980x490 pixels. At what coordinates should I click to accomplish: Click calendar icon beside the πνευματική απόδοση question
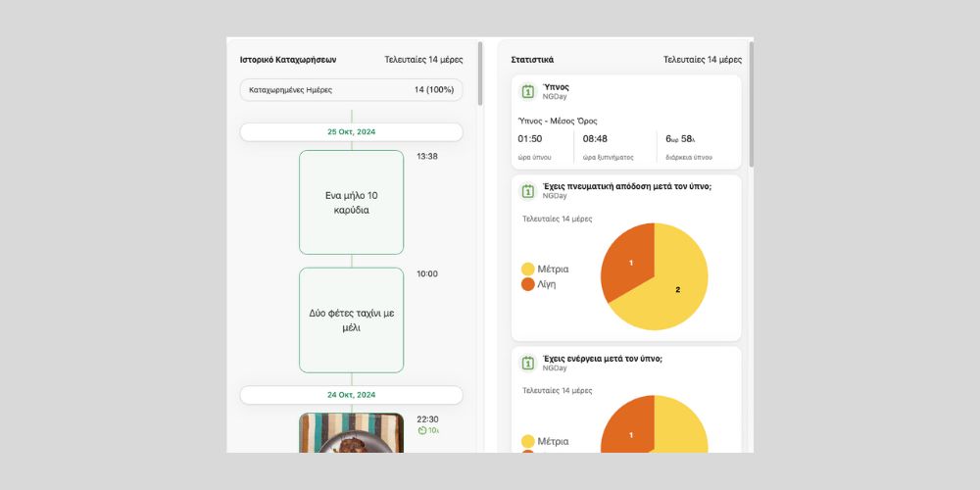coord(527,191)
